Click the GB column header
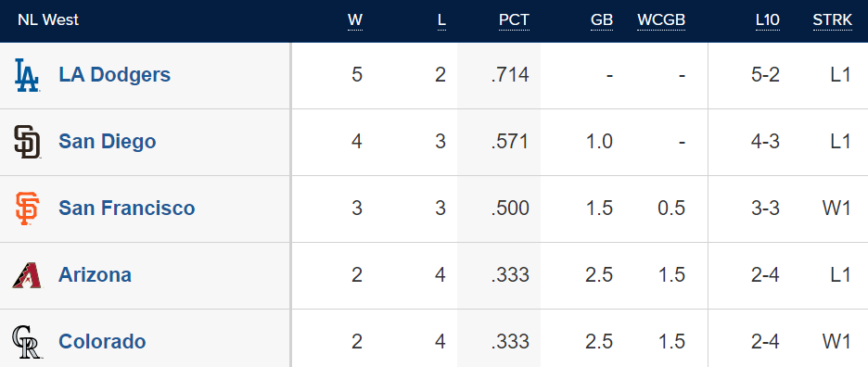The height and width of the screenshot is (367, 868). (602, 21)
